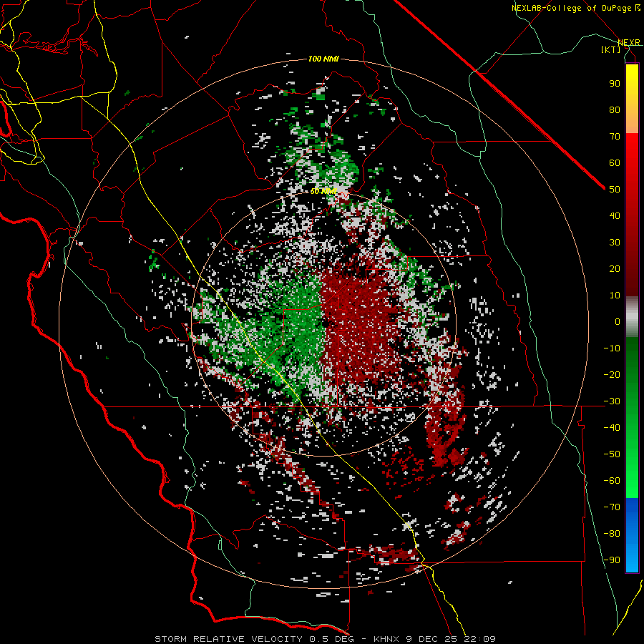Select the -20 value on velocity scale
Screen dimensions: 644x644
tap(612, 374)
